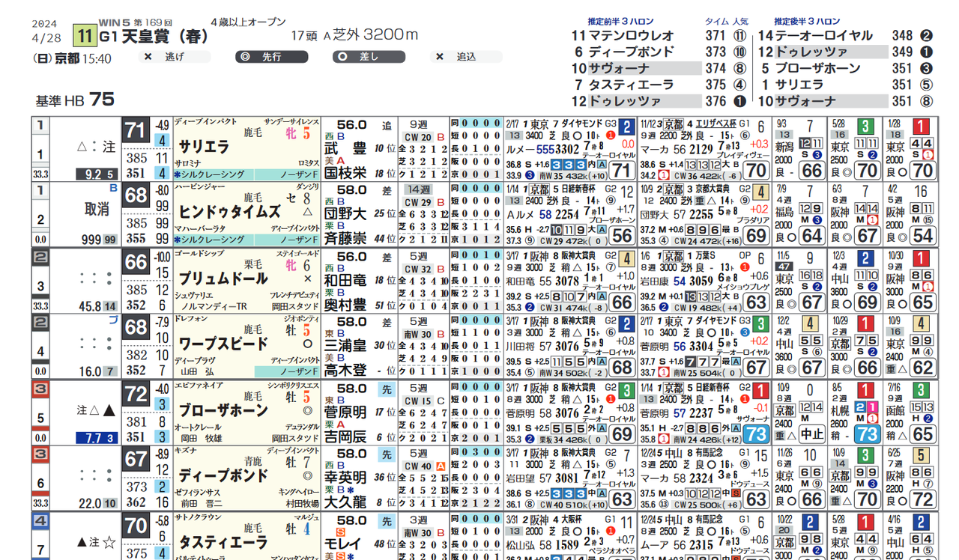Open horse name ワープスピード
The image size is (959, 560).
pyautogui.click(x=223, y=344)
